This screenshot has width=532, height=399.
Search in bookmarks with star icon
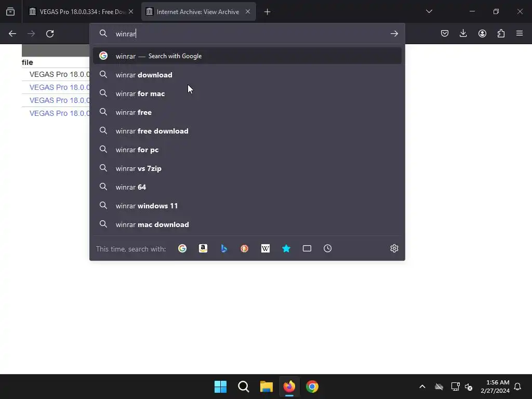coord(286,248)
